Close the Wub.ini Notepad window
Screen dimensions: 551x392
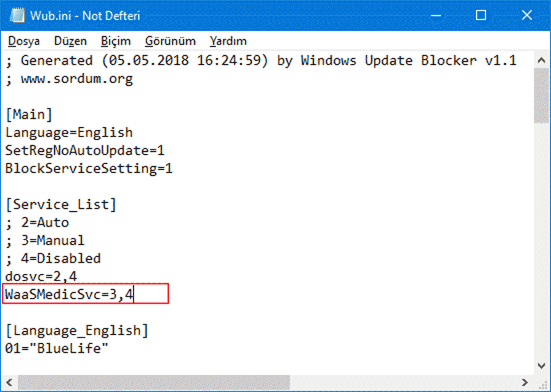527,15
